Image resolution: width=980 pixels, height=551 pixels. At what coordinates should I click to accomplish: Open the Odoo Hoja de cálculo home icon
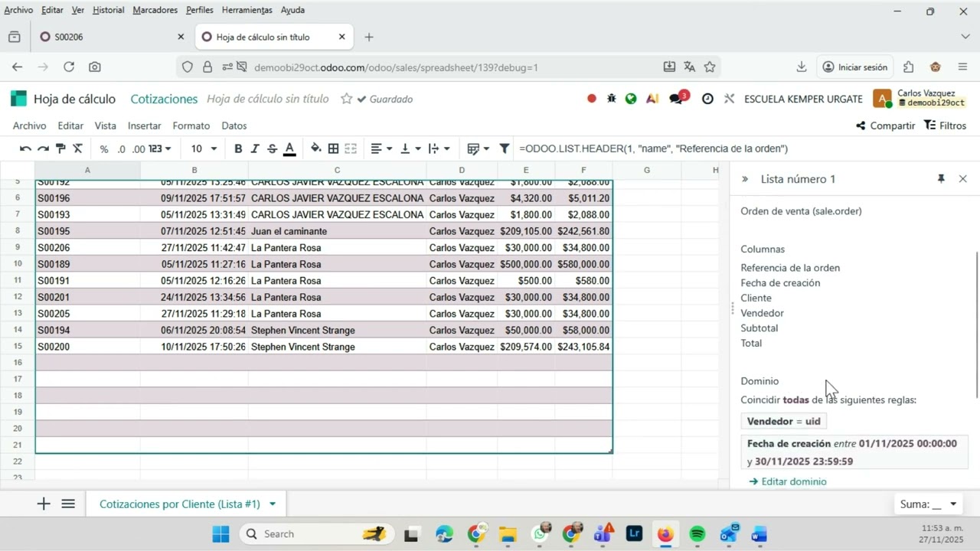(18, 99)
